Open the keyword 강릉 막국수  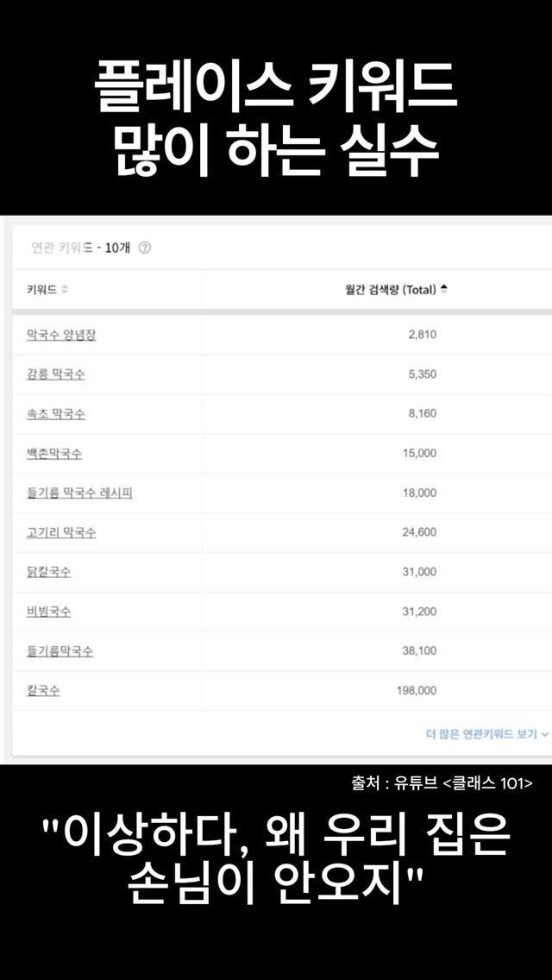pyautogui.click(x=54, y=374)
